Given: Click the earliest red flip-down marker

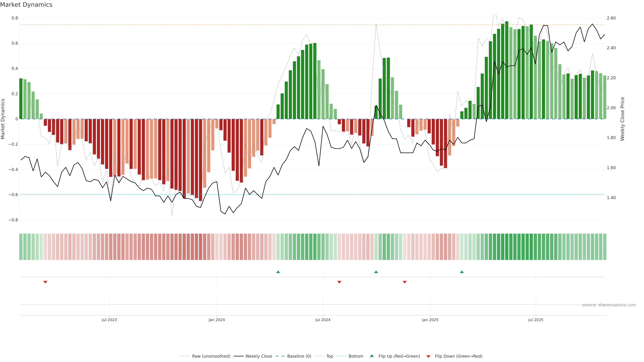Looking at the screenshot, I should pos(45,282).
